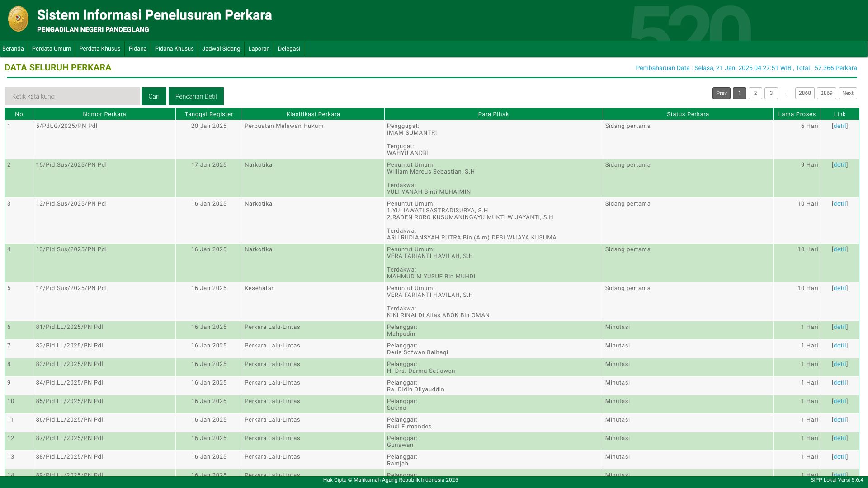This screenshot has height=488, width=868.
Task: Navigate to page 2 using pagination
Action: [x=755, y=93]
